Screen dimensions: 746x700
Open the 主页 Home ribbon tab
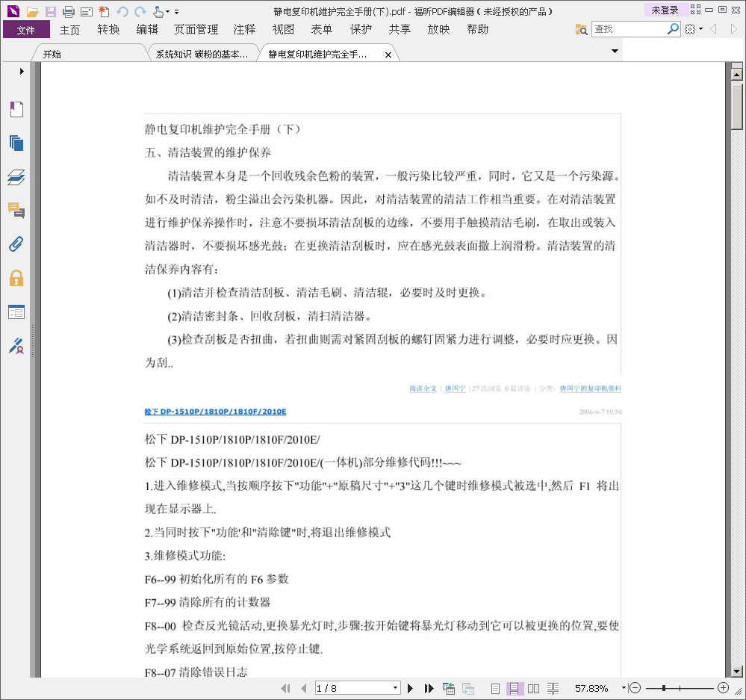pyautogui.click(x=69, y=29)
